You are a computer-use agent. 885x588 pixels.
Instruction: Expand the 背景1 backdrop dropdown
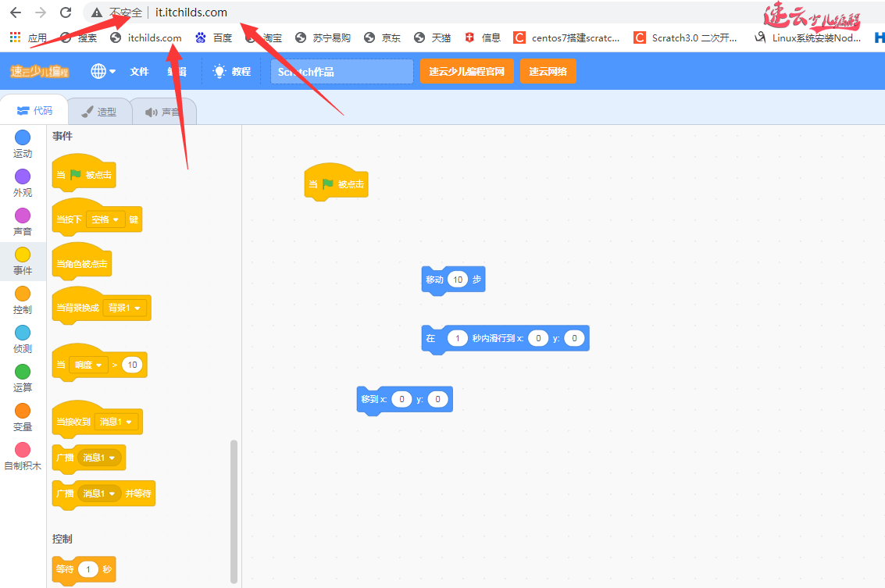[x=126, y=308]
